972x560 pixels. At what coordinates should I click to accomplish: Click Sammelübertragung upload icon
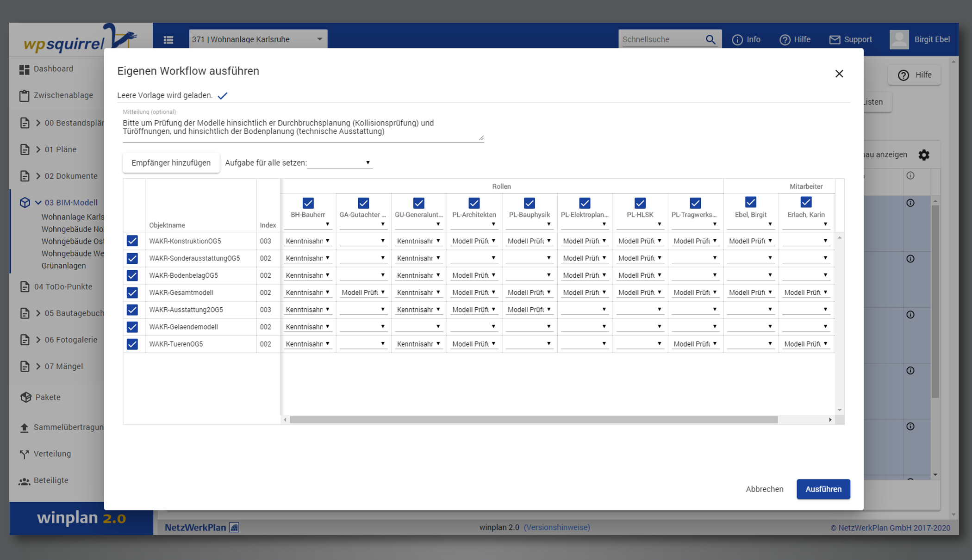(x=24, y=428)
